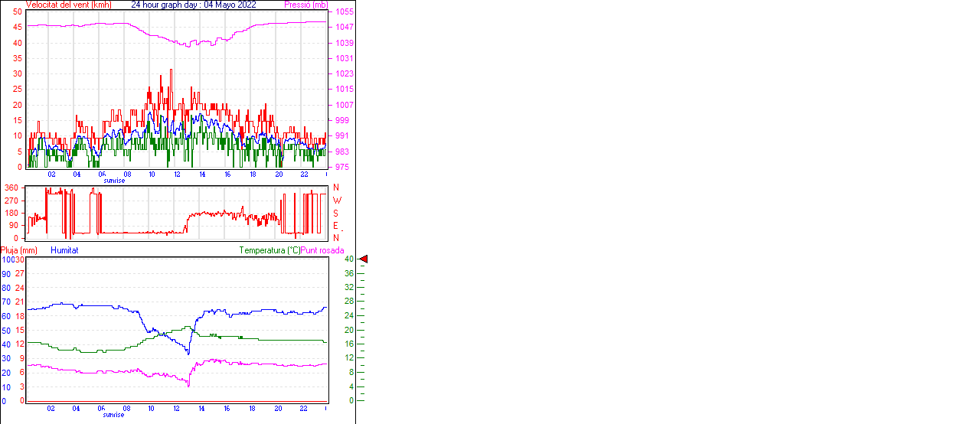
Task: Click the 'Velocitat del vent (kmh)' label
Action: pos(69,5)
